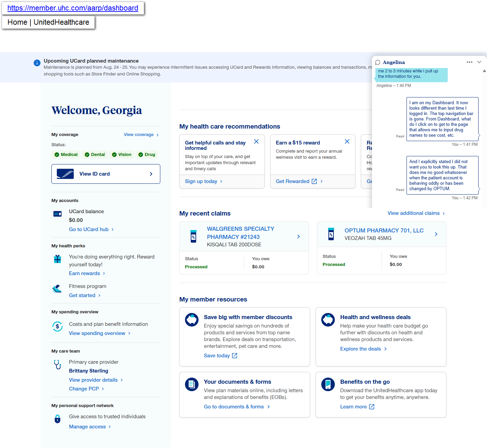Click the Medical coverage status badge
Viewport: 487px width, 448px height.
tap(66, 155)
